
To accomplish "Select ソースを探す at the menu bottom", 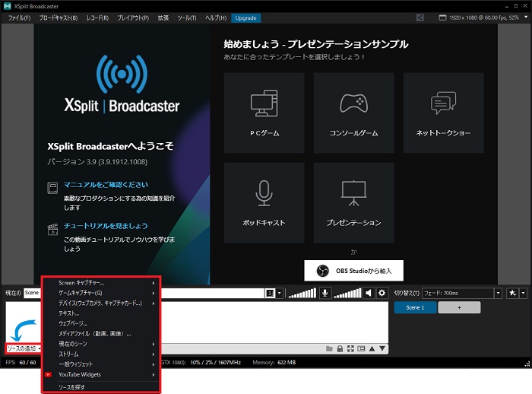I will coord(101,387).
